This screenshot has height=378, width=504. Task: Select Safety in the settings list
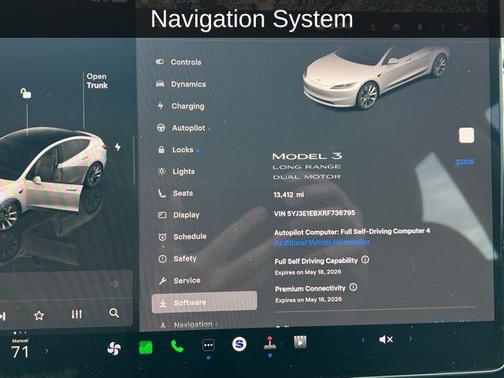(x=177, y=259)
